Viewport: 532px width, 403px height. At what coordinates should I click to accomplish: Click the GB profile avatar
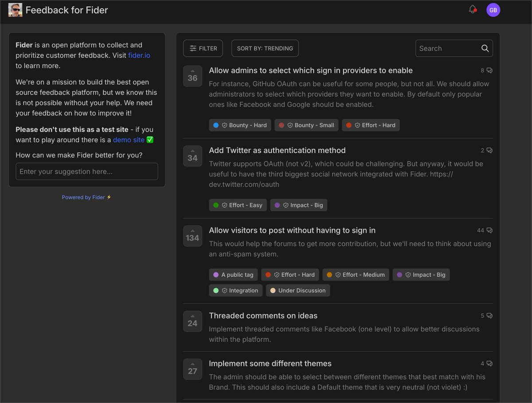click(493, 9)
